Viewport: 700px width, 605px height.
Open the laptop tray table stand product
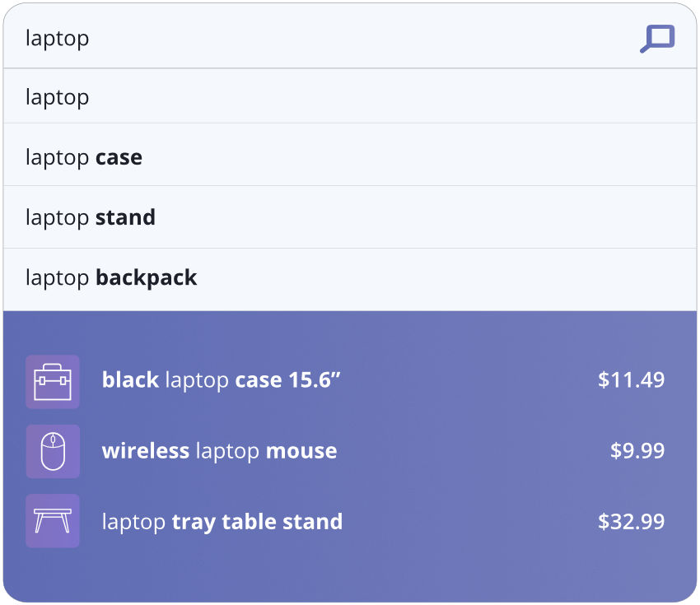click(222, 522)
